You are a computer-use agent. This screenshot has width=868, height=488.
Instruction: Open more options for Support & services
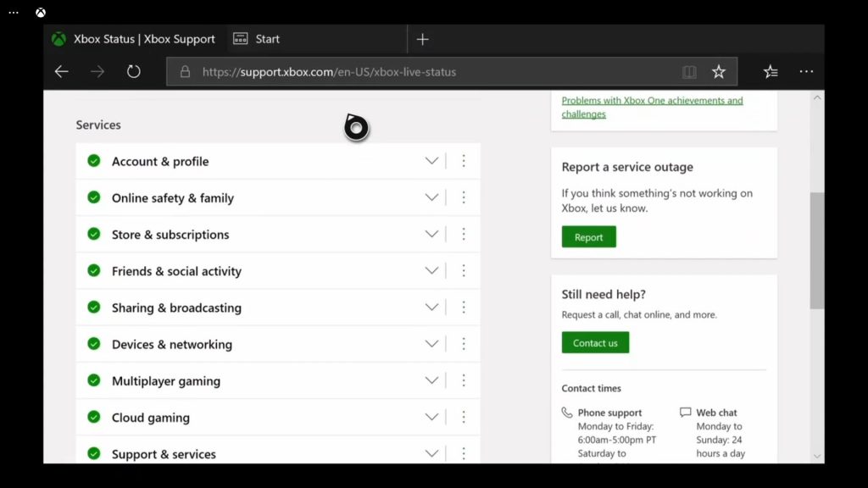point(464,454)
